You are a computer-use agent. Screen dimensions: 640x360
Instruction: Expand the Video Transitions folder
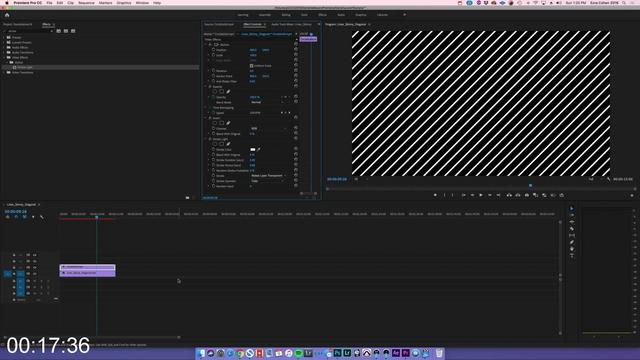pos(4,72)
